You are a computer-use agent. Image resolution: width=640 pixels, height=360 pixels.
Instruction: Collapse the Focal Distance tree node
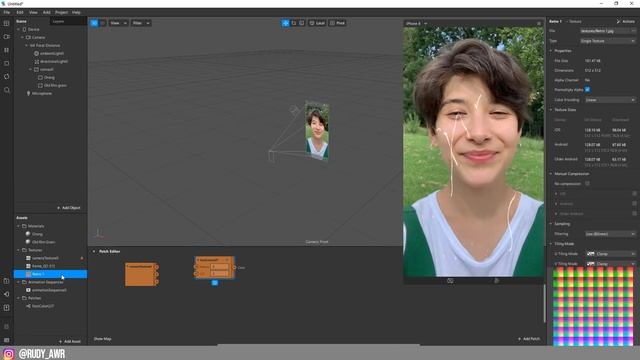[x=27, y=45]
